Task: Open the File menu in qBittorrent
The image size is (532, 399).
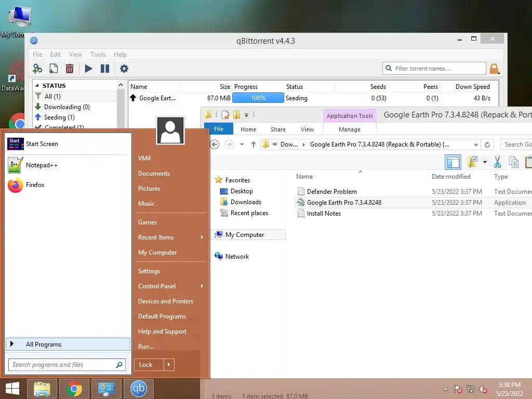Action: pos(37,54)
